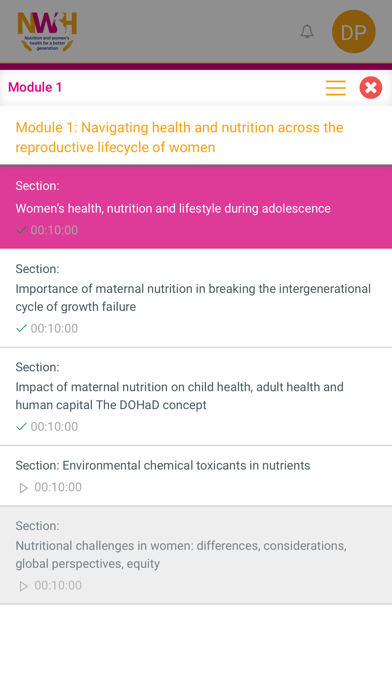
Task: Click duration of adolescence section
Action: coord(54,230)
